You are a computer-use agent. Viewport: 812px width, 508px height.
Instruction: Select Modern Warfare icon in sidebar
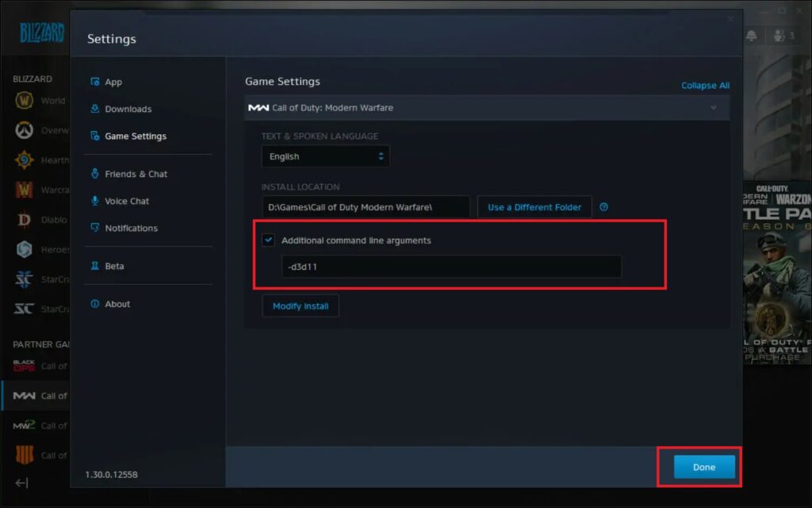24,396
